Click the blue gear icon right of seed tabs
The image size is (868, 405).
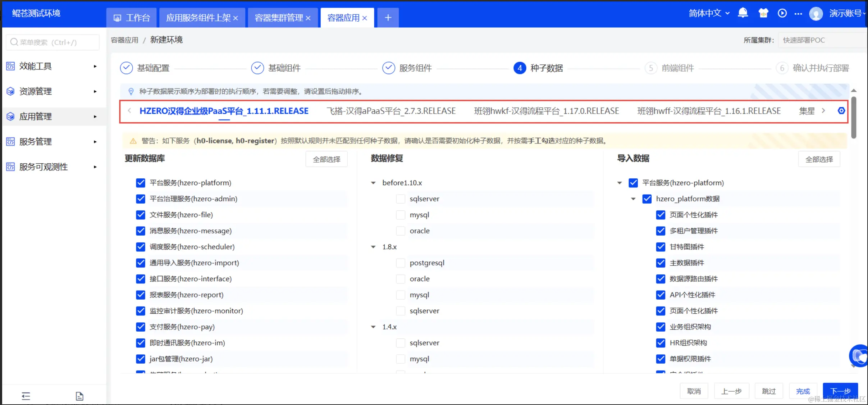(841, 110)
